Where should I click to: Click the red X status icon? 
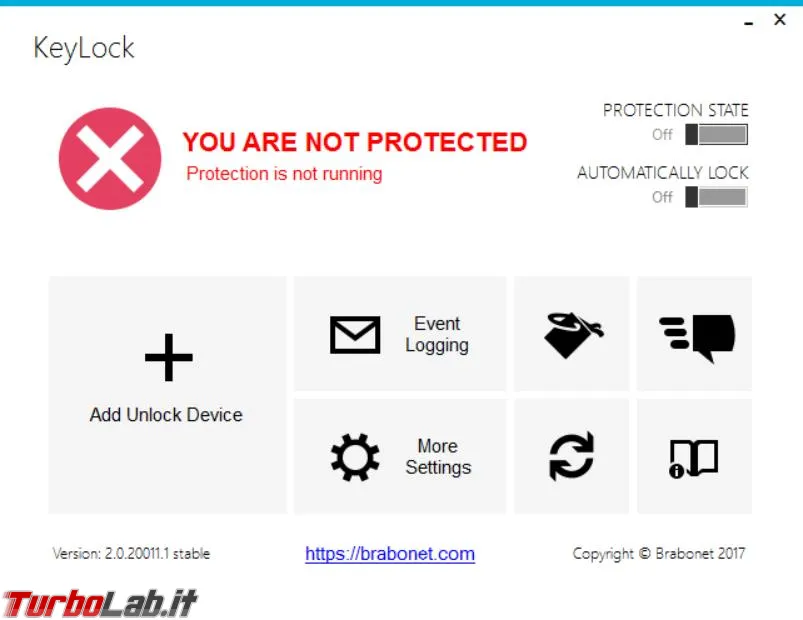tap(110, 158)
